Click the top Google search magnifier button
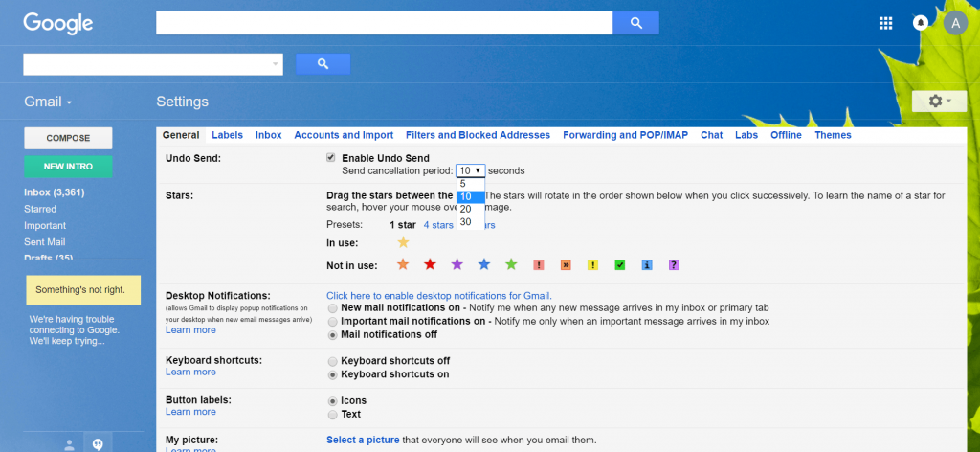This screenshot has height=452, width=980. click(635, 23)
